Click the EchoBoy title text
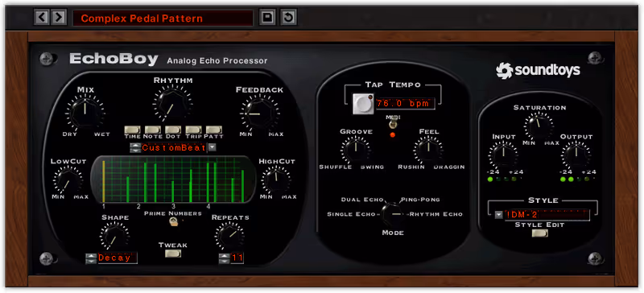This screenshot has height=293, width=644. click(114, 60)
